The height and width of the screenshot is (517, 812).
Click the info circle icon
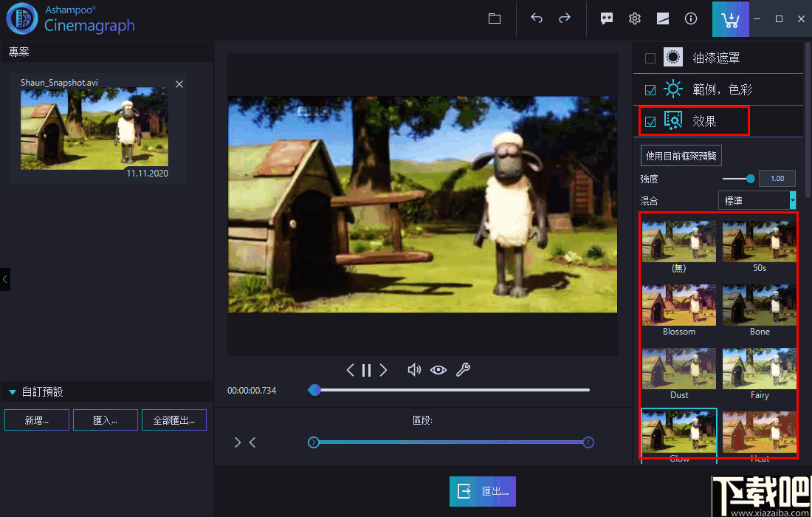coord(691,19)
